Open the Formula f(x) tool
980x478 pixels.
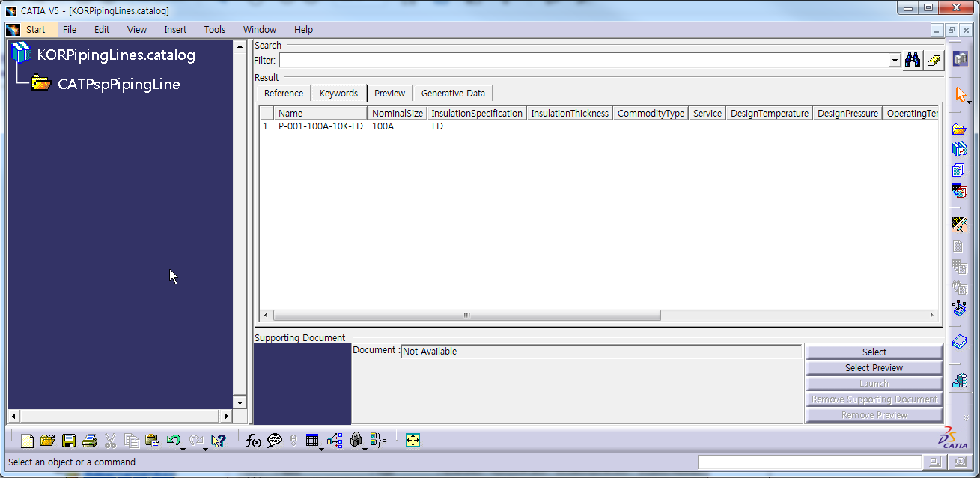253,441
